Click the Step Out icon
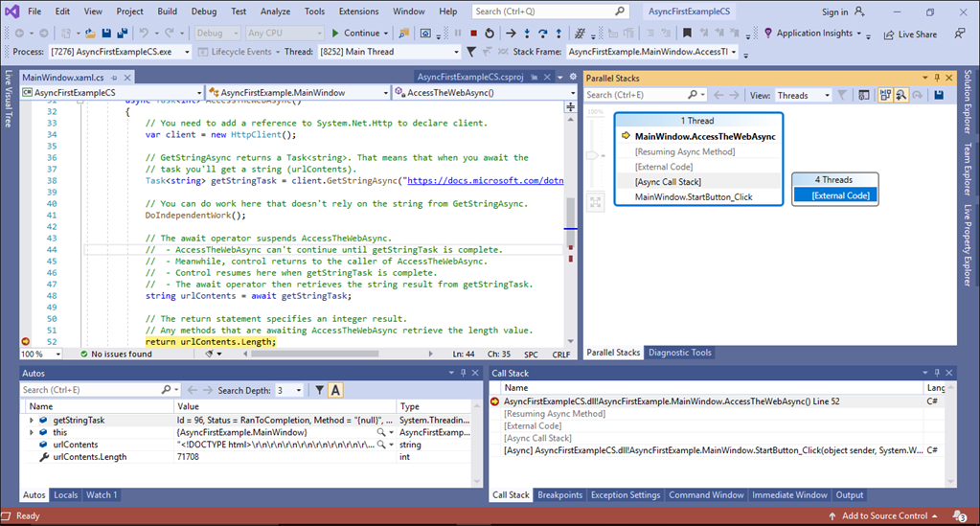980x526 pixels. pyautogui.click(x=558, y=34)
